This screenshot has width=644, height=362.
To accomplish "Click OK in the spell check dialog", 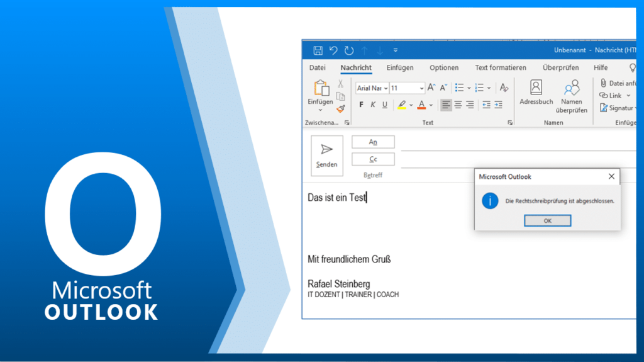I will click(x=547, y=221).
